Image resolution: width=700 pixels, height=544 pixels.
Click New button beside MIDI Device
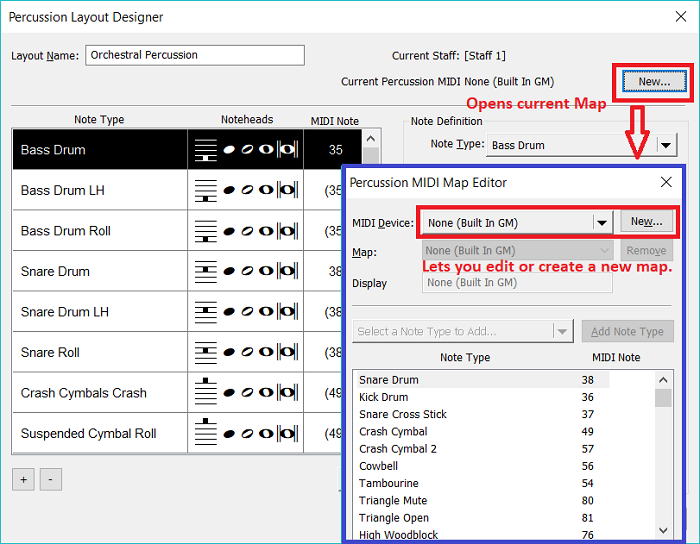(647, 222)
